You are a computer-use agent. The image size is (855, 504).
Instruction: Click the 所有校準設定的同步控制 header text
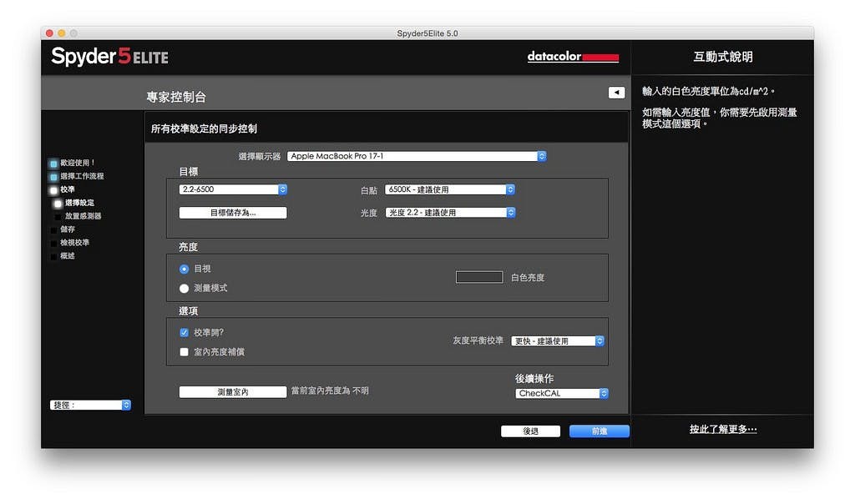204,129
